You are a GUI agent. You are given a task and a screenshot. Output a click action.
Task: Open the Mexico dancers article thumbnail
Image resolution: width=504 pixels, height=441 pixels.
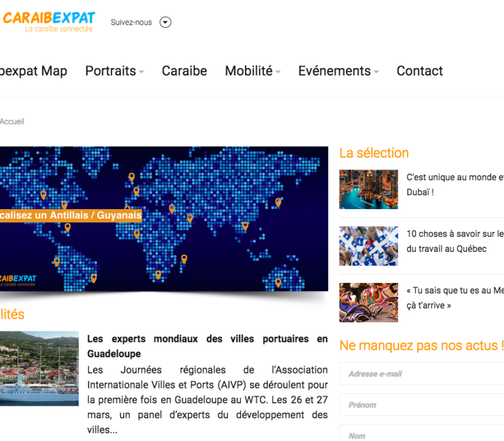(x=369, y=302)
